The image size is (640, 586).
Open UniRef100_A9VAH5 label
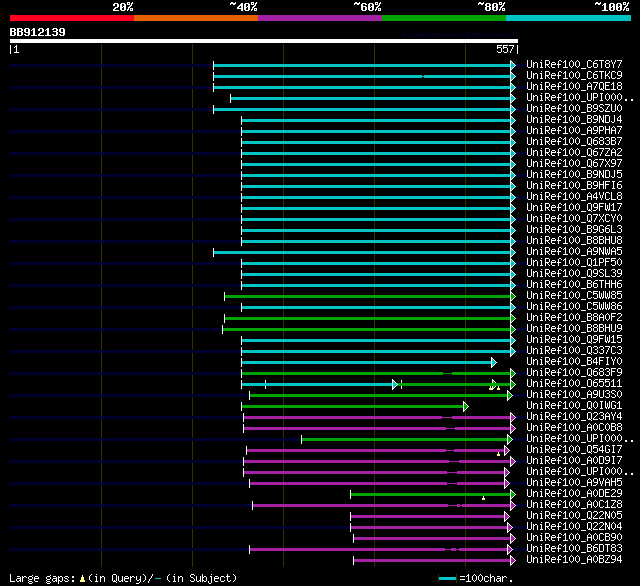point(574,483)
